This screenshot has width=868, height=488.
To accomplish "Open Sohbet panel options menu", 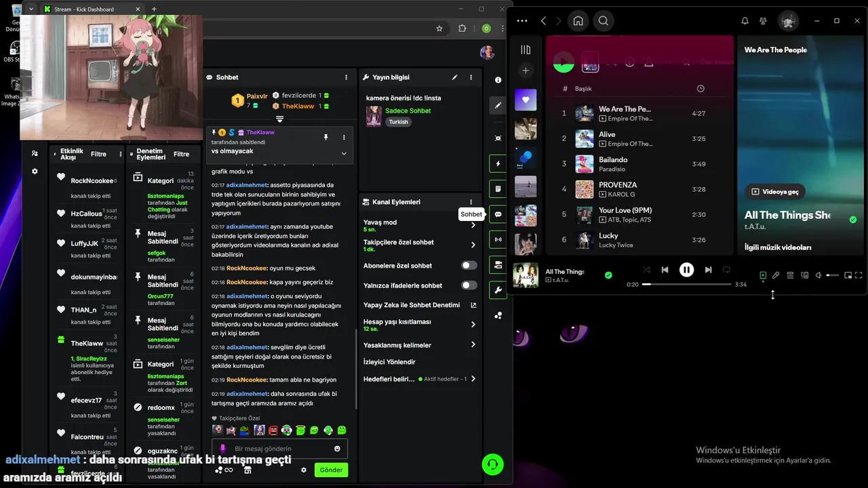I will pos(347,77).
